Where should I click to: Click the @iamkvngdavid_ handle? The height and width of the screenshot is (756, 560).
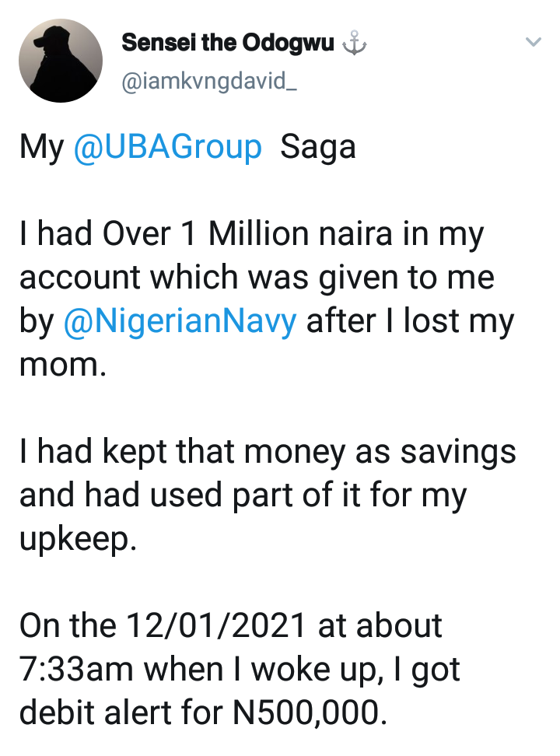(209, 82)
